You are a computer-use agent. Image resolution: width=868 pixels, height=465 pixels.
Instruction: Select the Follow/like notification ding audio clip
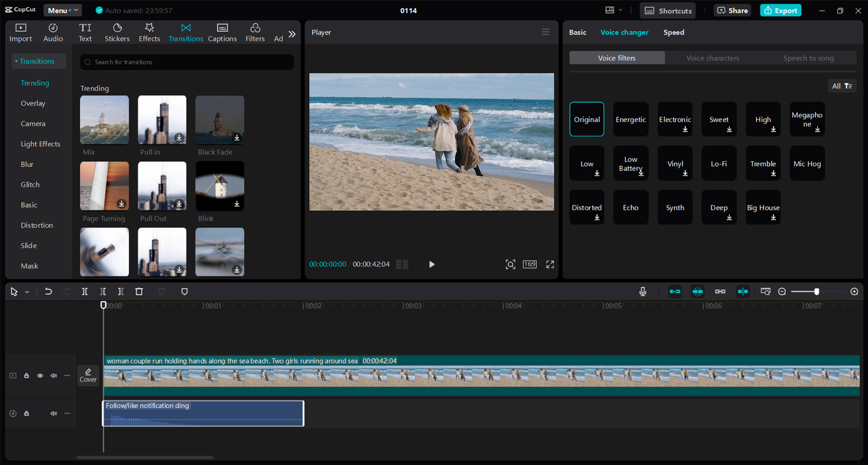pos(203,413)
